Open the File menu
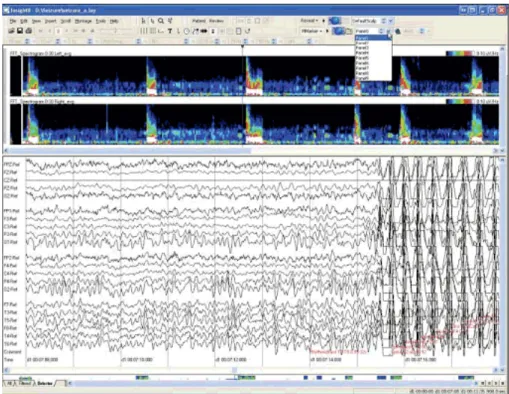This screenshot has width=509, height=394. click(x=13, y=21)
